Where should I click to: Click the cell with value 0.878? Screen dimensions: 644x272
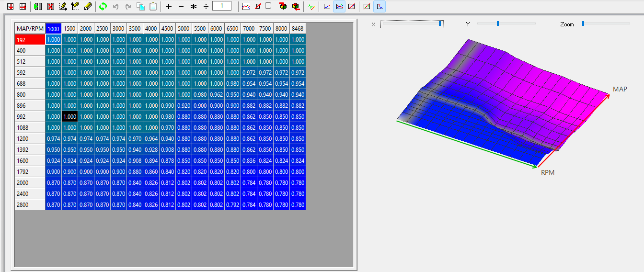[x=167, y=161]
